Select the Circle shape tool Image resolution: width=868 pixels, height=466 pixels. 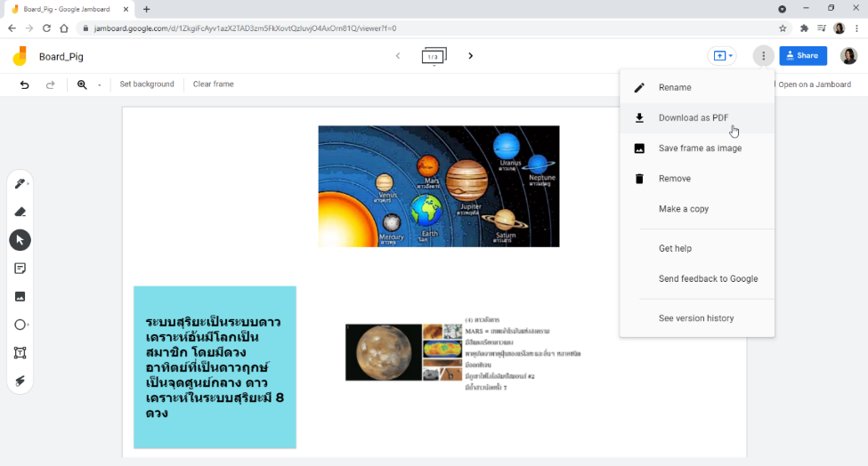(20, 325)
